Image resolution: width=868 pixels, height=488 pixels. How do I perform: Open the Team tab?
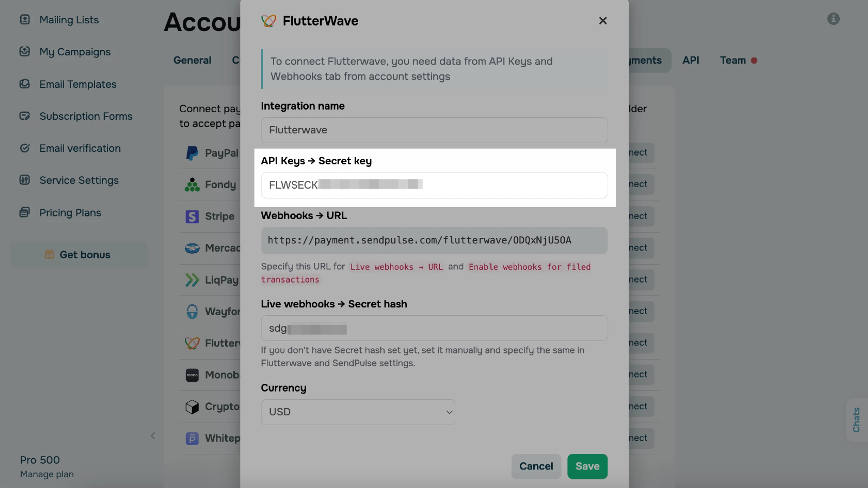(733, 60)
